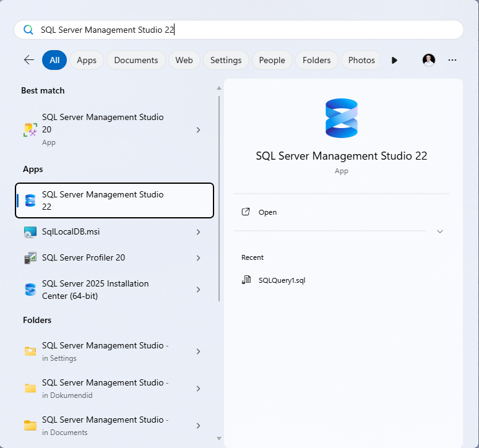Open the three-dot more options menu
The image size is (479, 448).
tap(452, 60)
